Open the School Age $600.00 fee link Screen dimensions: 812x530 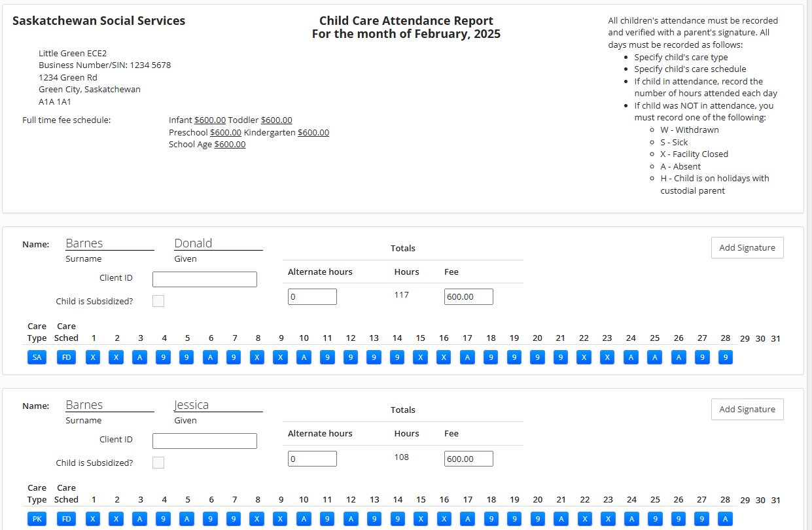[230, 145]
